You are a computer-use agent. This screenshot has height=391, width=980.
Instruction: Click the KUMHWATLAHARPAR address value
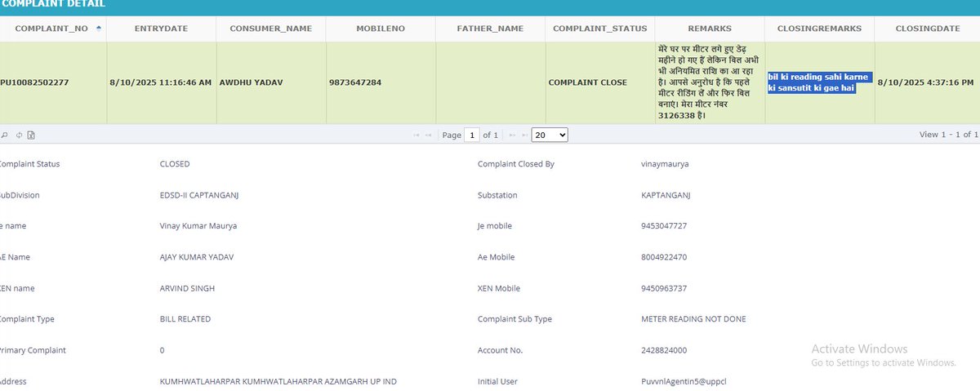278,381
